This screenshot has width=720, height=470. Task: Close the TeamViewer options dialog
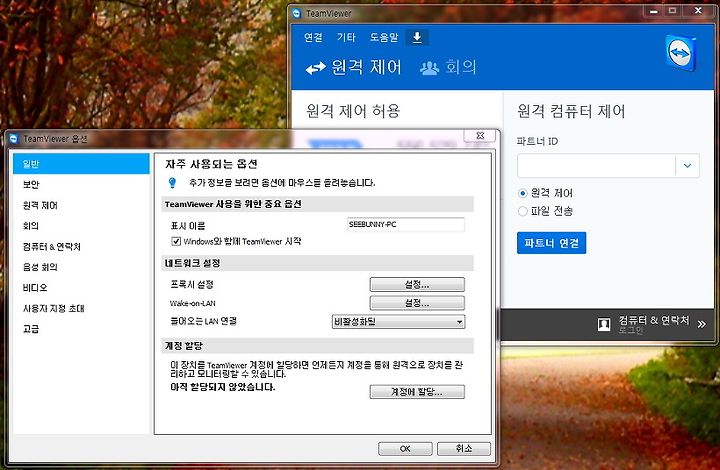[x=480, y=135]
